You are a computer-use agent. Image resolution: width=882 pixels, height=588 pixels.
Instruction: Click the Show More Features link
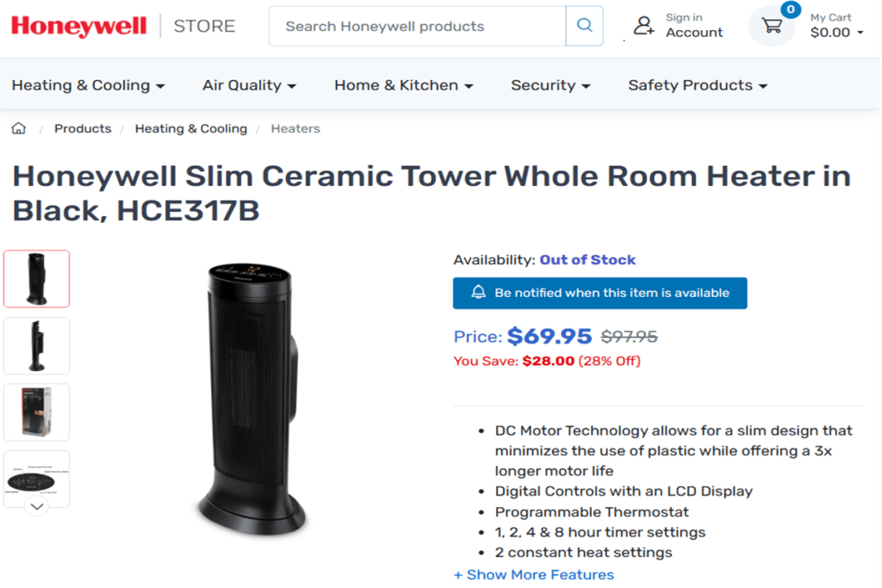coord(533,574)
